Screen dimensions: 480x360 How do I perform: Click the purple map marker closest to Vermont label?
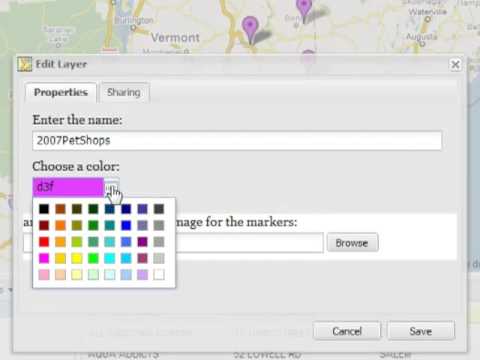(x=250, y=29)
